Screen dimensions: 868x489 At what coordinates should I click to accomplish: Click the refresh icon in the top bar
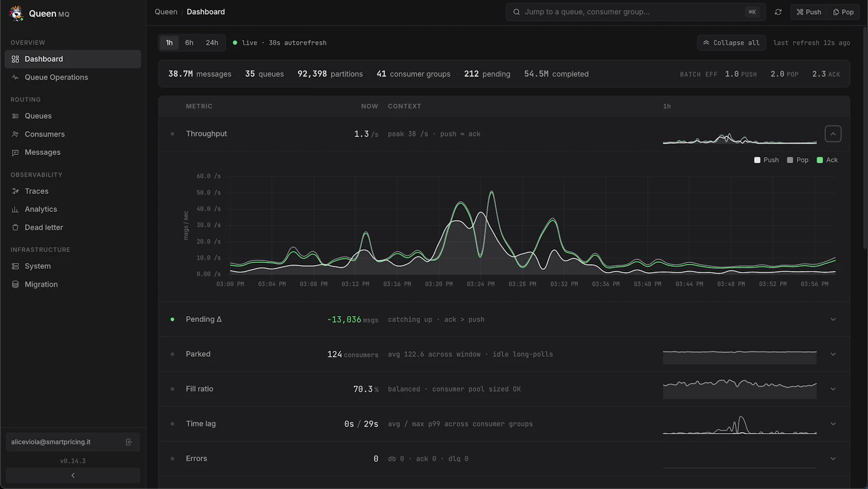click(778, 12)
